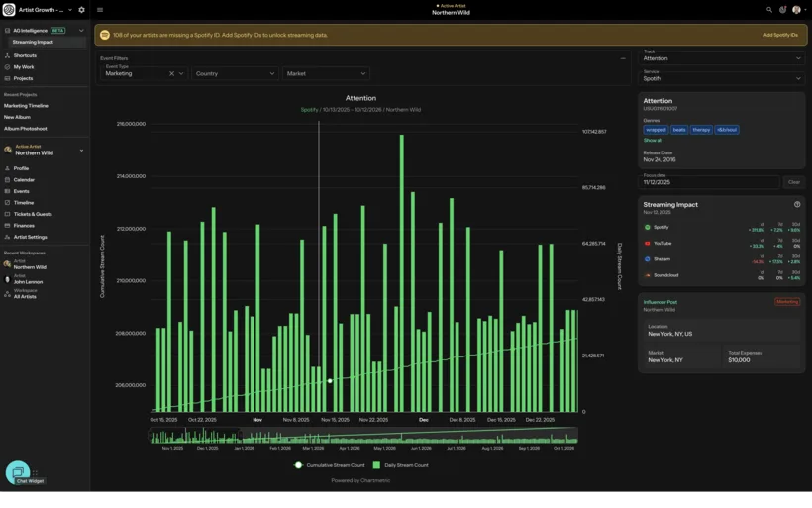Open the Track dropdown showing Attention
The image size is (812, 508).
pos(721,56)
